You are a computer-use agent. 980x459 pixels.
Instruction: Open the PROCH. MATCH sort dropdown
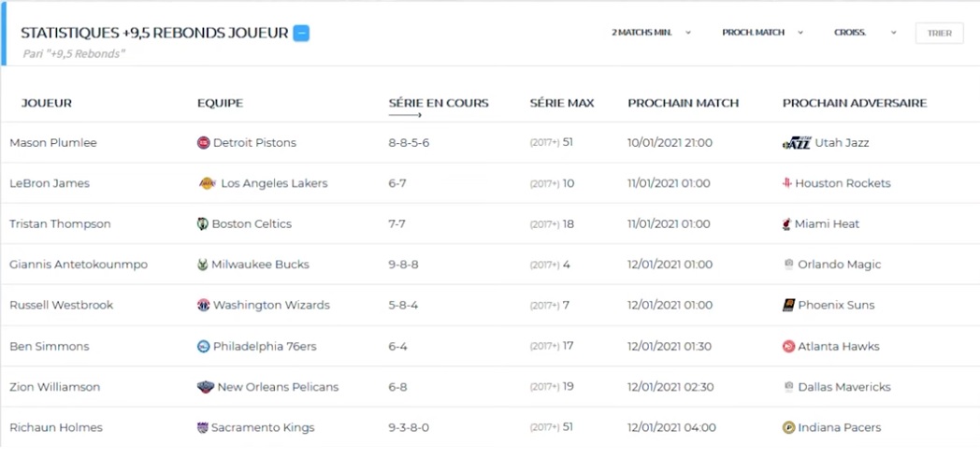pyautogui.click(x=762, y=33)
